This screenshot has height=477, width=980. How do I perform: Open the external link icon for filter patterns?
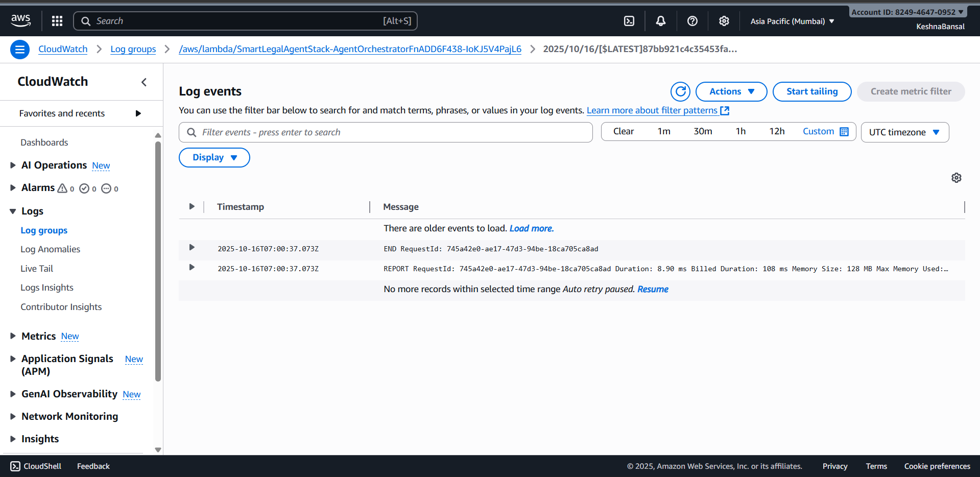coord(725,110)
